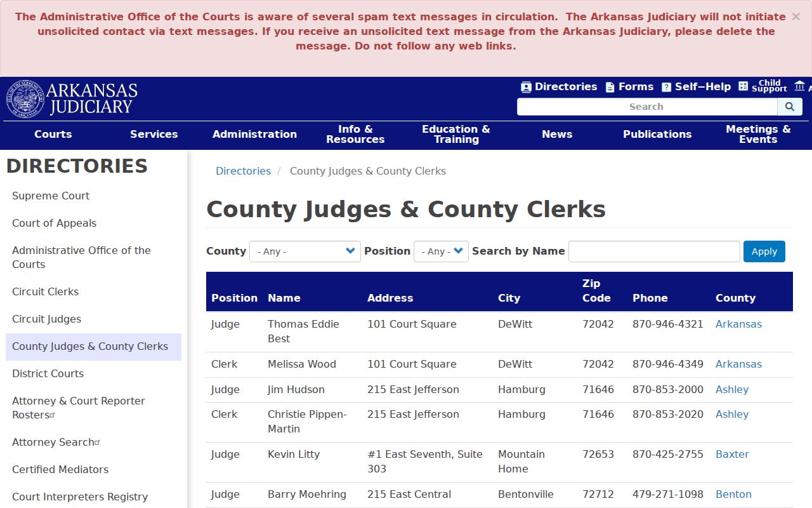Dismiss the spam warning alert banner
This screenshot has width=812, height=508.
(x=796, y=17)
